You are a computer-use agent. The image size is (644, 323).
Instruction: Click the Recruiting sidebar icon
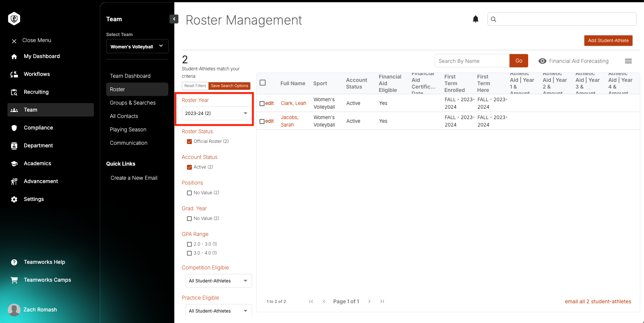(14, 92)
